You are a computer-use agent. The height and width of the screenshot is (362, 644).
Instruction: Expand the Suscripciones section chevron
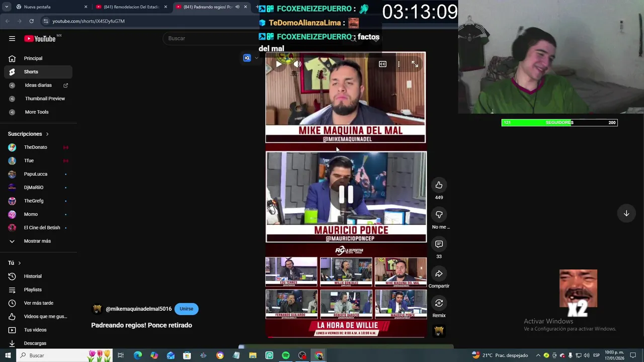coord(47,134)
